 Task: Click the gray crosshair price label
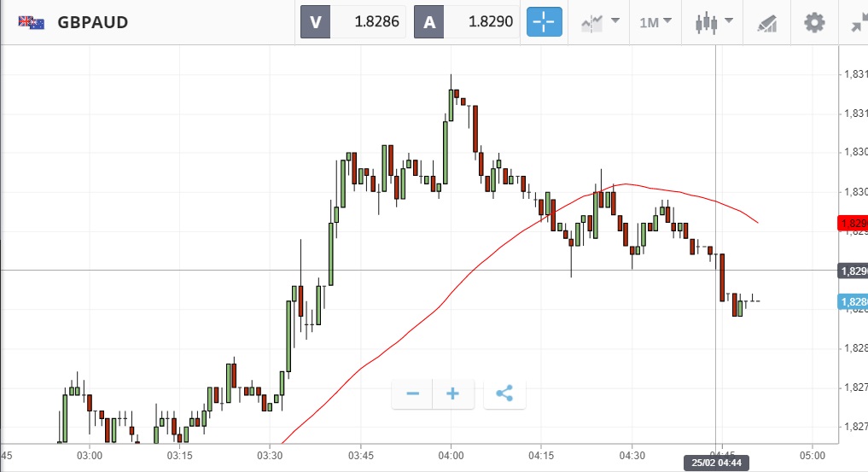(x=853, y=271)
